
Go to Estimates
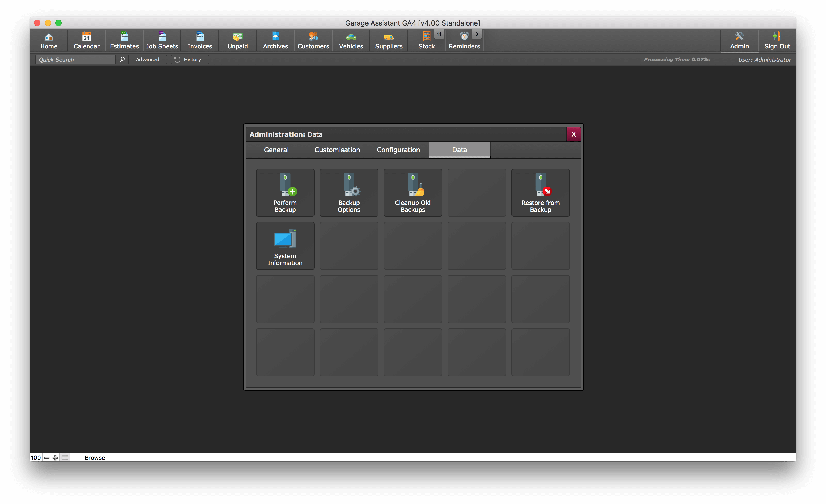(x=124, y=40)
